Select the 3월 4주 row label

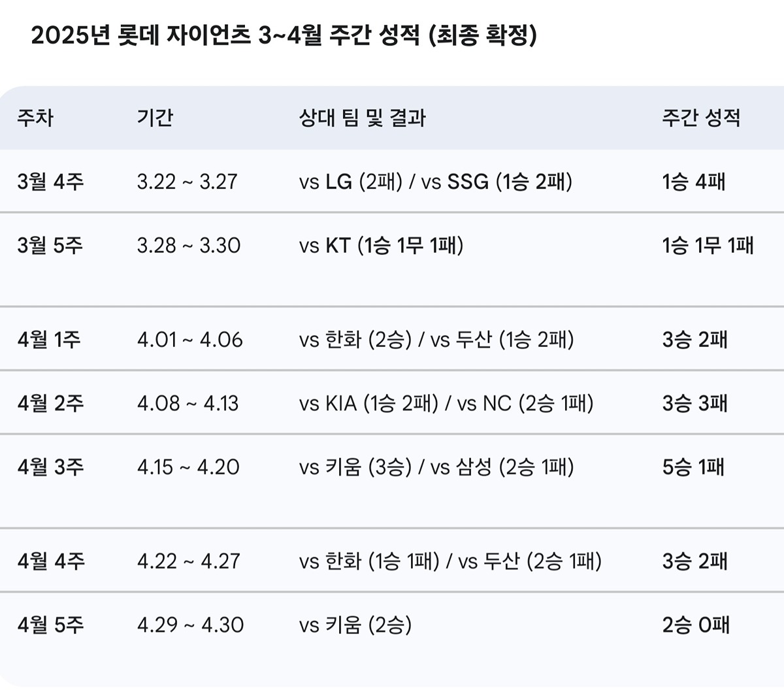(51, 181)
